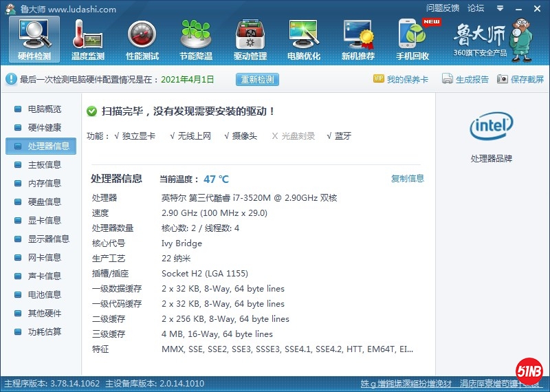Open 我的保养卡 maintenance card
This screenshot has width=550, height=392.
point(401,79)
